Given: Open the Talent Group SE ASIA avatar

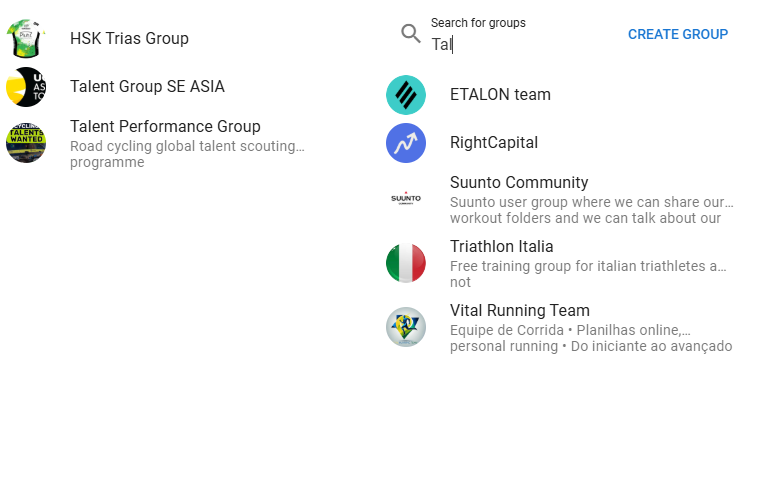Looking at the screenshot, I should [x=26, y=87].
